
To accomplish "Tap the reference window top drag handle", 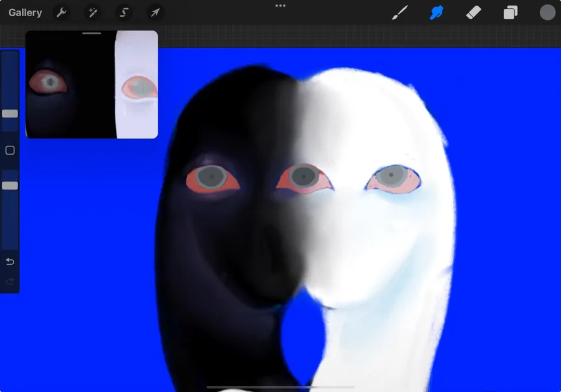I will [x=92, y=33].
